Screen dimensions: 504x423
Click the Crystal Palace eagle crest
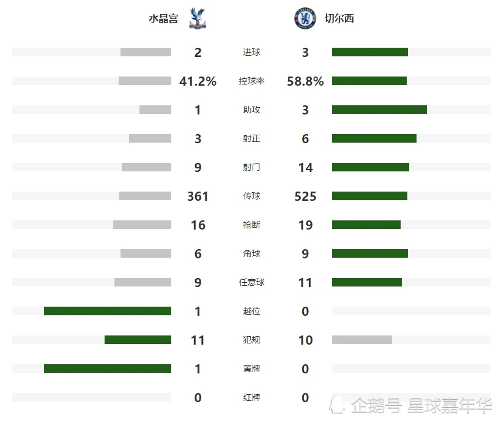(x=198, y=18)
